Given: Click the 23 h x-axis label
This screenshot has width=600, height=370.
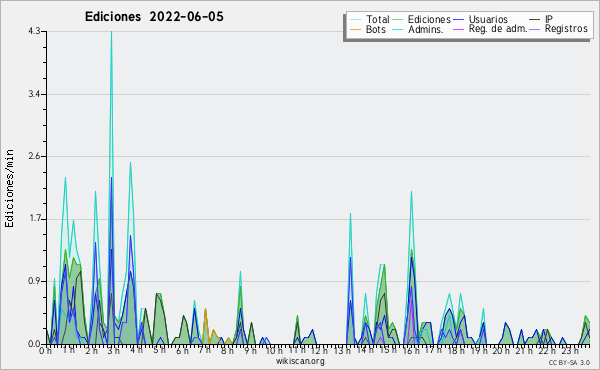Looking at the screenshot, I should (570, 351).
